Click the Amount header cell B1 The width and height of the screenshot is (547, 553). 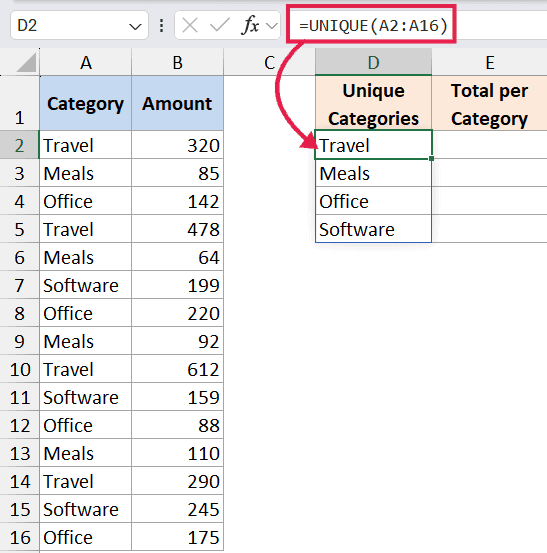177,103
